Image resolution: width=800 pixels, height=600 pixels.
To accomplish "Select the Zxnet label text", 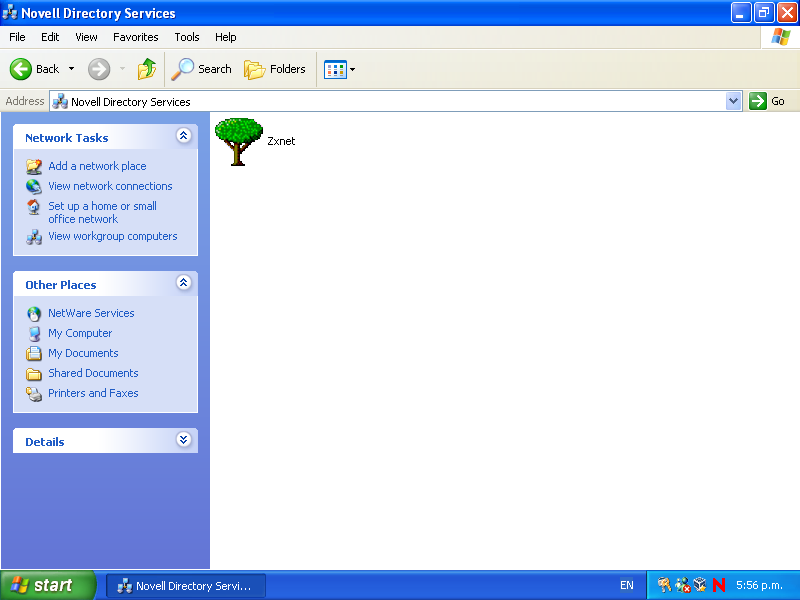I will pos(281,141).
